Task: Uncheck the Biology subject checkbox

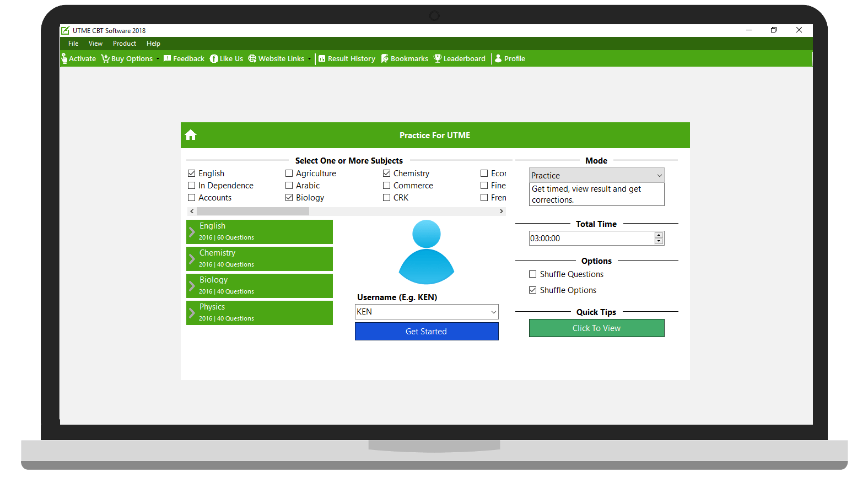Action: [289, 198]
